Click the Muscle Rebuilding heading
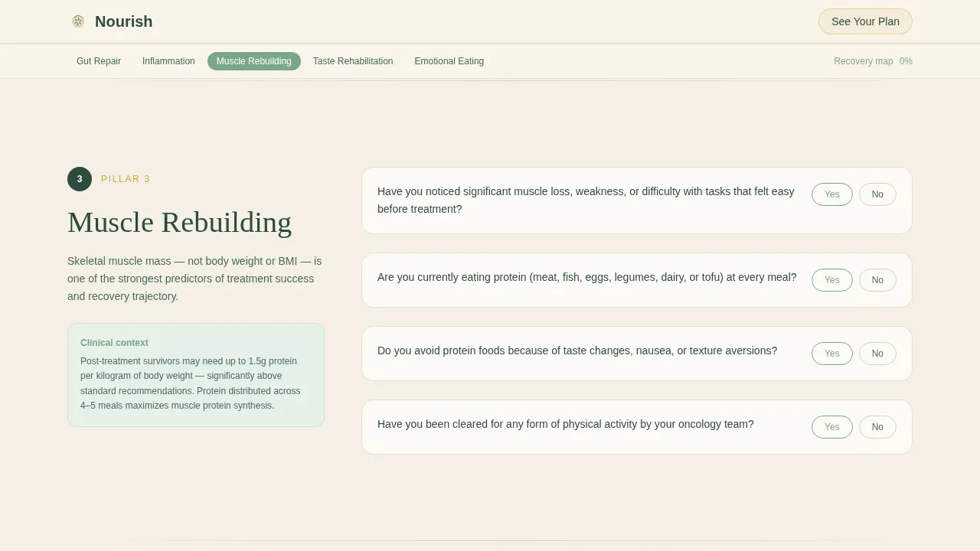This screenshot has width=980, height=551. 179,223
